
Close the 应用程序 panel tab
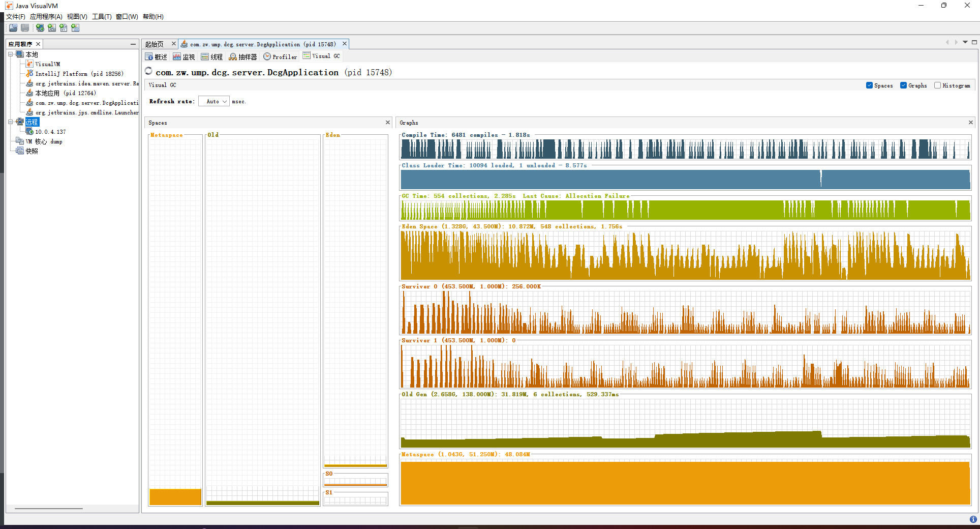(38, 44)
